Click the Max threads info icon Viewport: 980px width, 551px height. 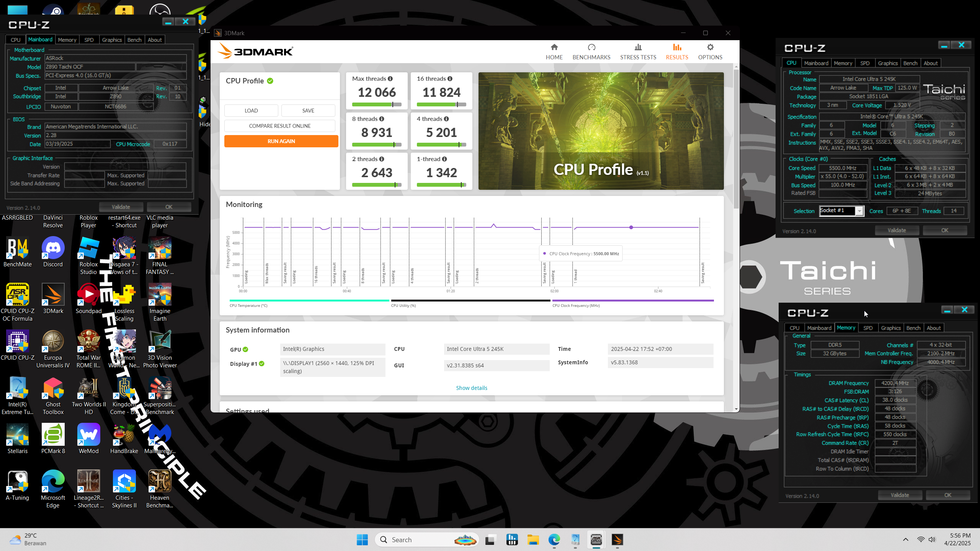[390, 79]
